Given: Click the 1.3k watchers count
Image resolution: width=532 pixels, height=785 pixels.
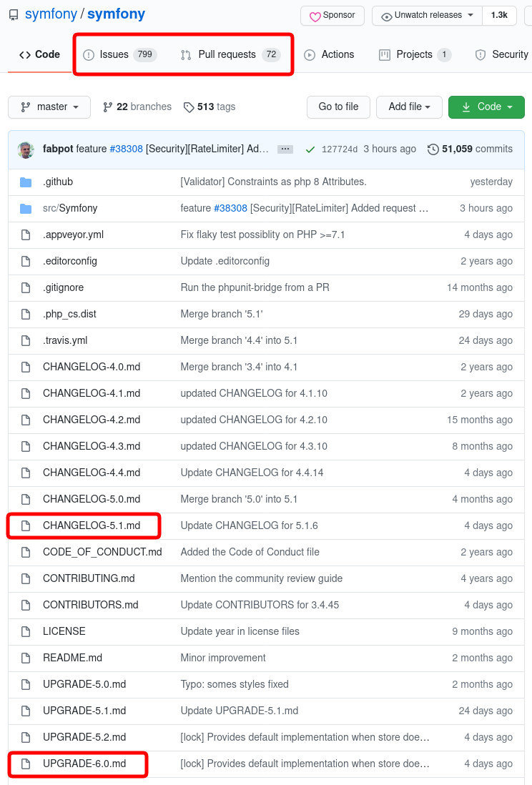Looking at the screenshot, I should tap(499, 16).
